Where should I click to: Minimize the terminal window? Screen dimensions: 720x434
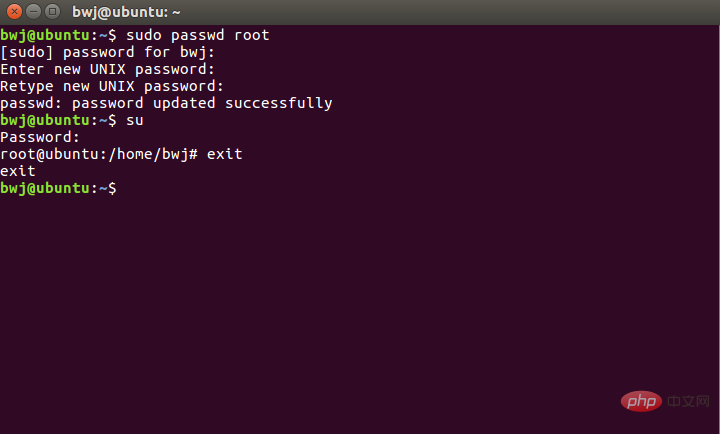pyautogui.click(x=31, y=12)
